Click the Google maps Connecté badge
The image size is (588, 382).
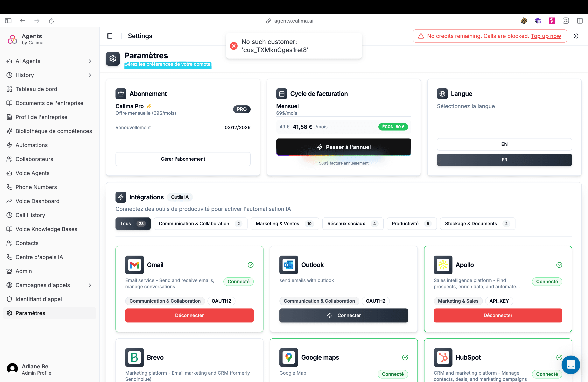393,374
